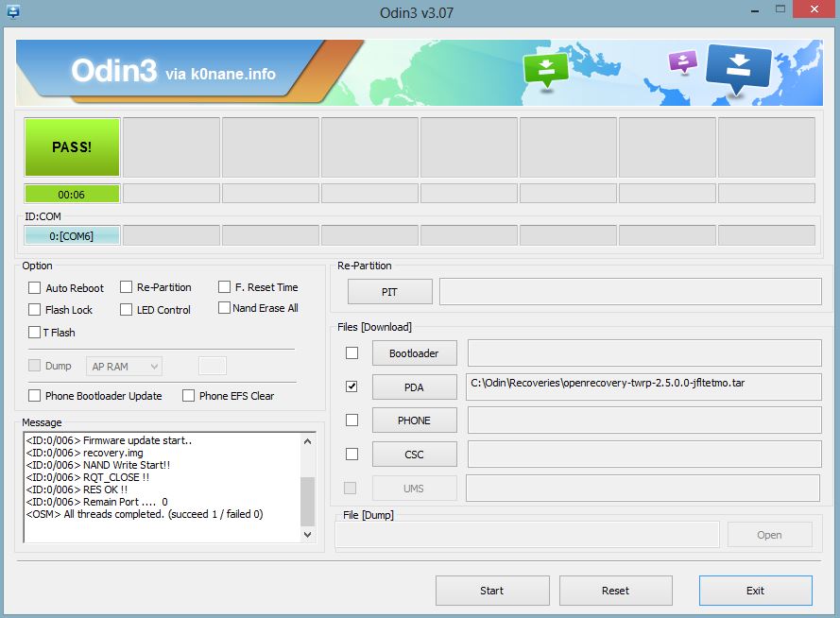840x618 pixels.
Task: Click the disabled Dump checkbox
Action: click(34, 366)
